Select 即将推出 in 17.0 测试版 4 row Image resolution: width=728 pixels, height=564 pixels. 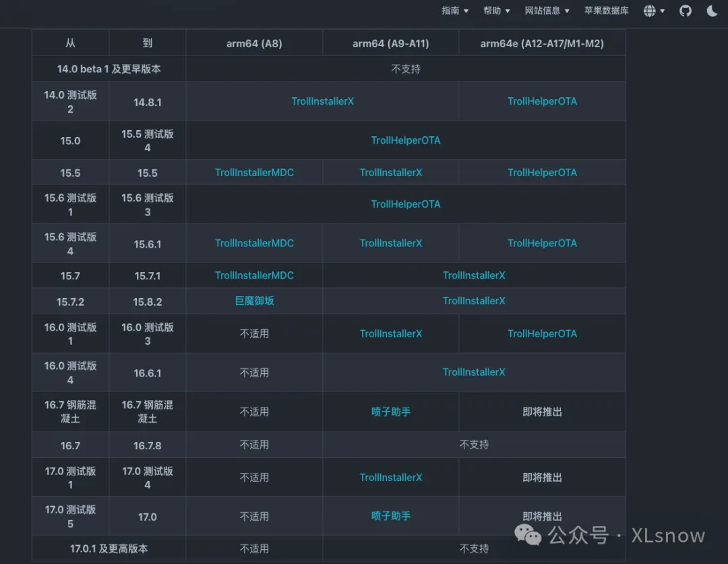click(x=542, y=478)
